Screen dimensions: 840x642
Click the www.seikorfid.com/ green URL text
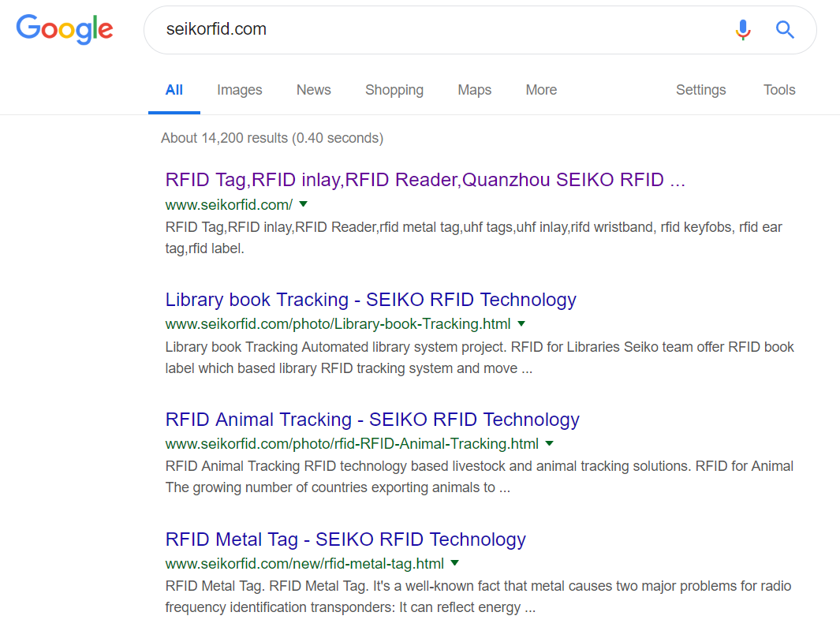(229, 205)
